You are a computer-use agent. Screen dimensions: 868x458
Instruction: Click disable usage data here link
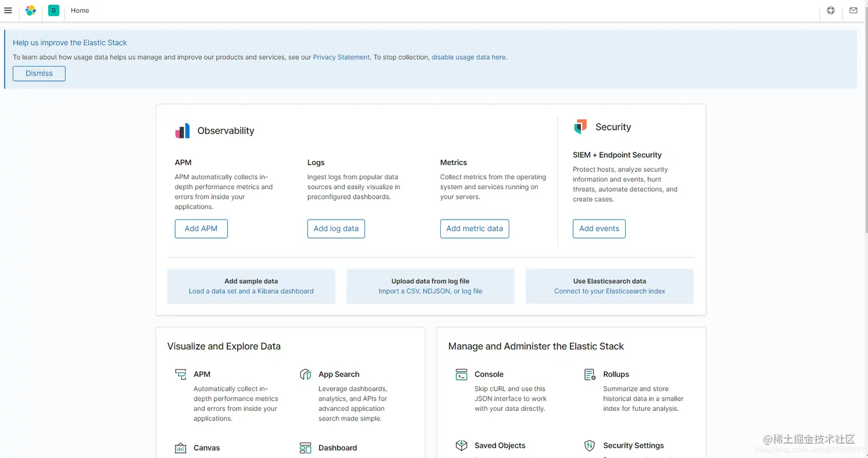(x=468, y=57)
